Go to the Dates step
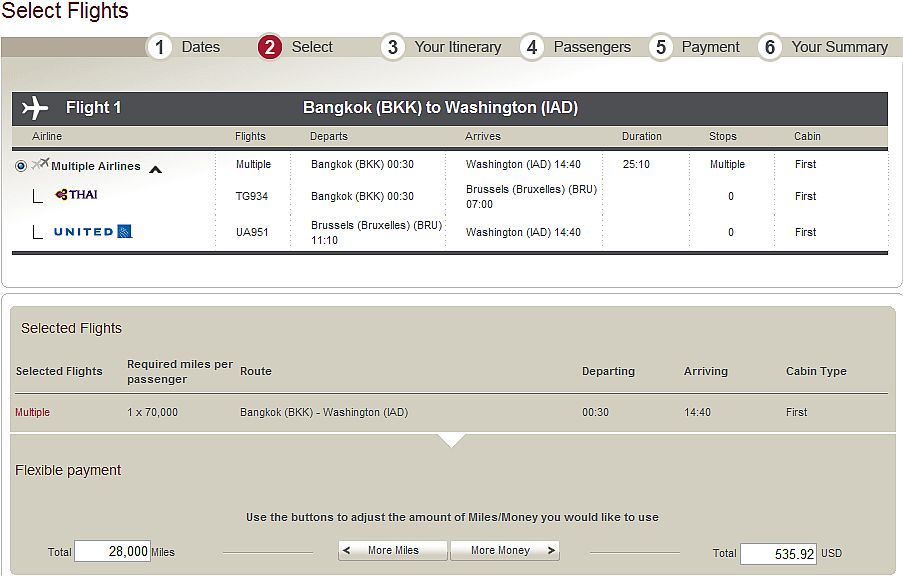Screen dimensions: 903x576 coord(200,47)
